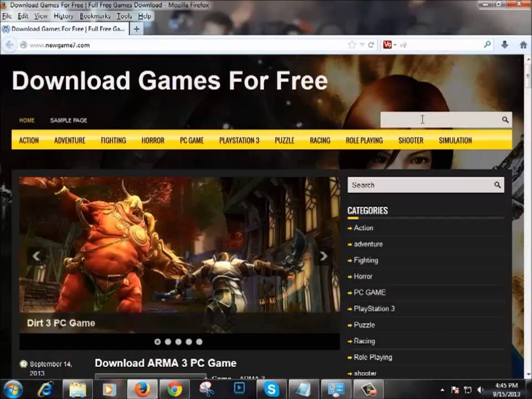Click the sidebar search magnifier icon
The image size is (532, 399).
point(498,185)
